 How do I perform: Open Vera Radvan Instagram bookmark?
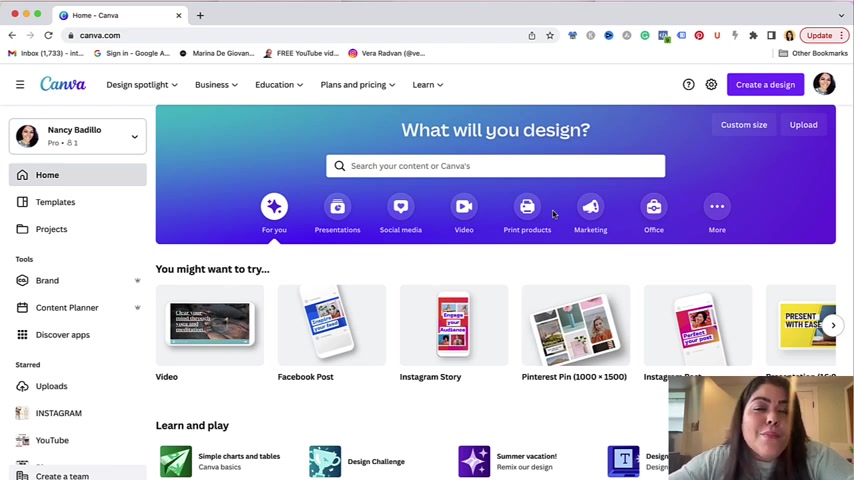coord(387,53)
